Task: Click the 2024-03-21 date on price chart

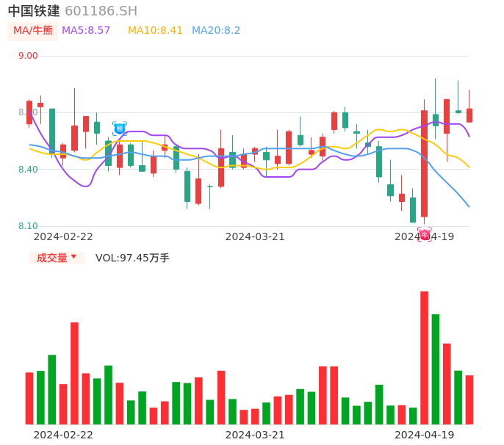Action: [254, 236]
